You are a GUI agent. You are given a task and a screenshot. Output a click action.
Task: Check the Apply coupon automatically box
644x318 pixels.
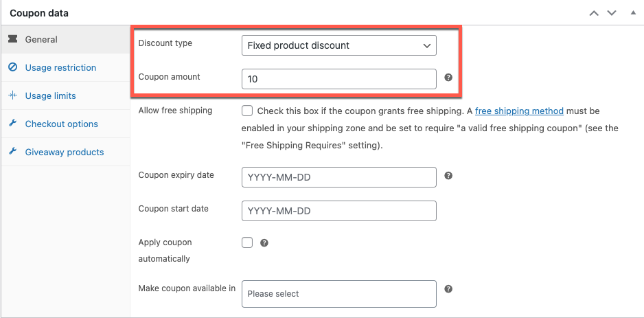[247, 243]
